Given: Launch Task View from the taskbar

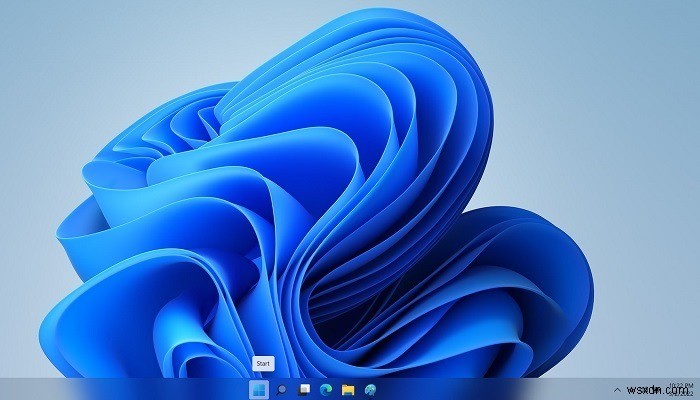Looking at the screenshot, I should point(304,390).
